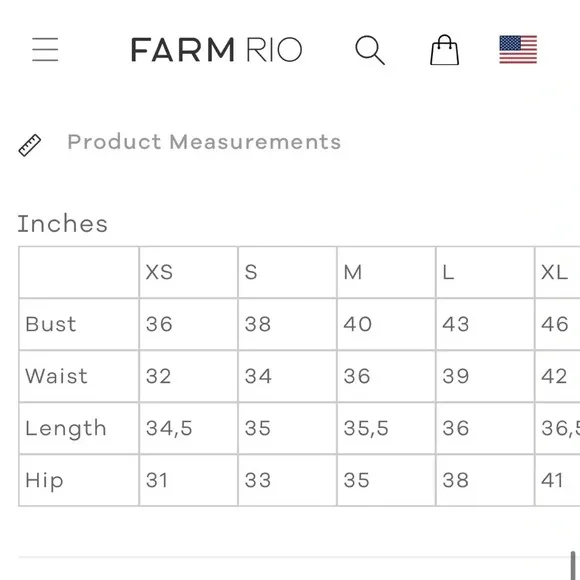Click the scrollbar handle at the bottom right
This screenshot has height=580, width=580.
click(x=573, y=565)
